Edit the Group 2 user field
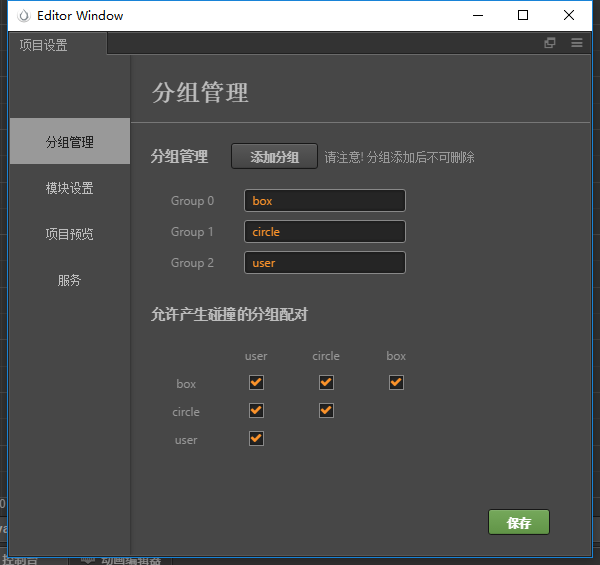 (325, 262)
